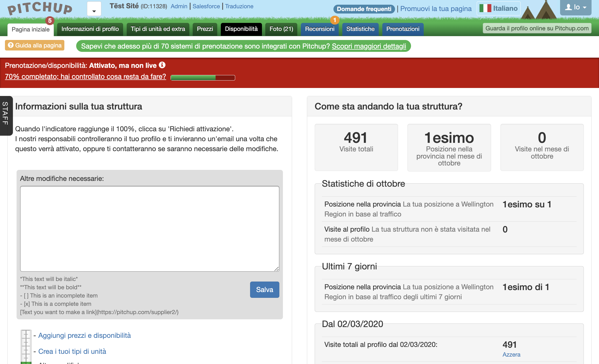Open the Admin link

pyautogui.click(x=179, y=6)
